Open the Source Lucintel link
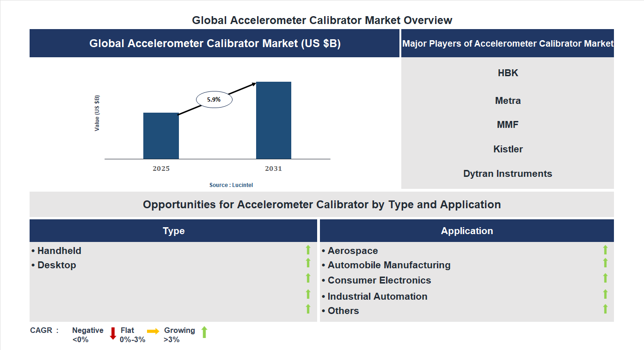The image size is (644, 350). (231, 185)
